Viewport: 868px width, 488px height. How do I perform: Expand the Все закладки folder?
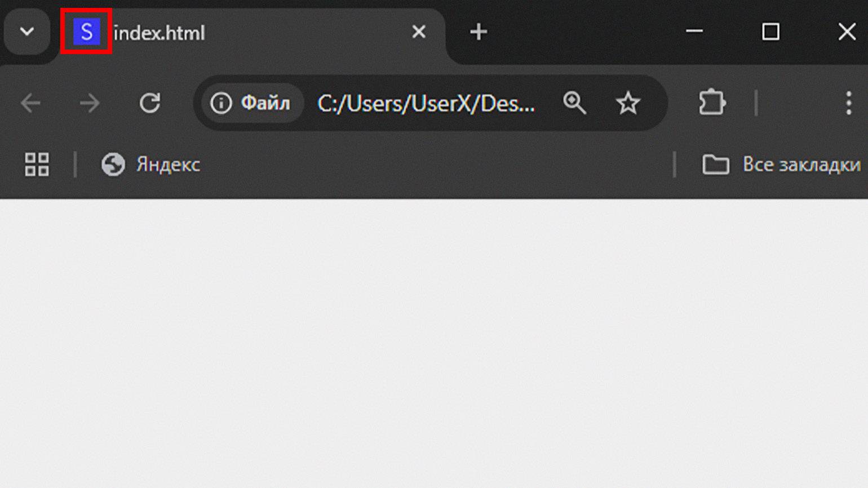click(x=781, y=165)
